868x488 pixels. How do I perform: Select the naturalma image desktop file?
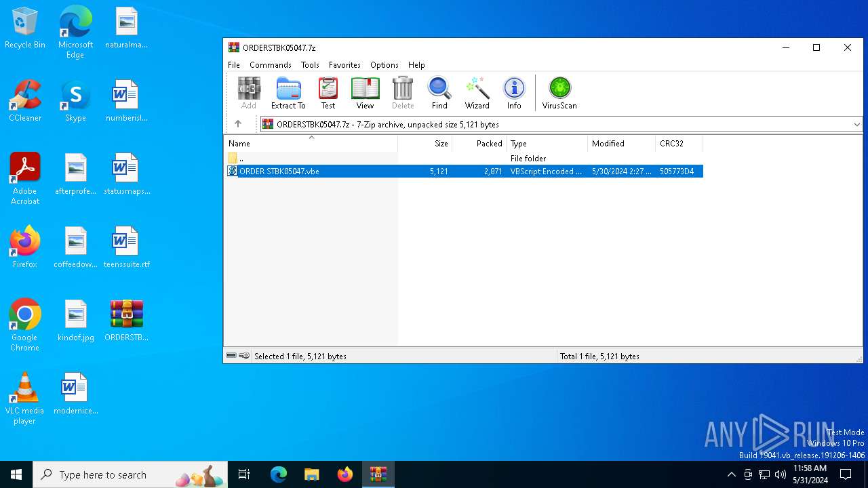[x=127, y=28]
